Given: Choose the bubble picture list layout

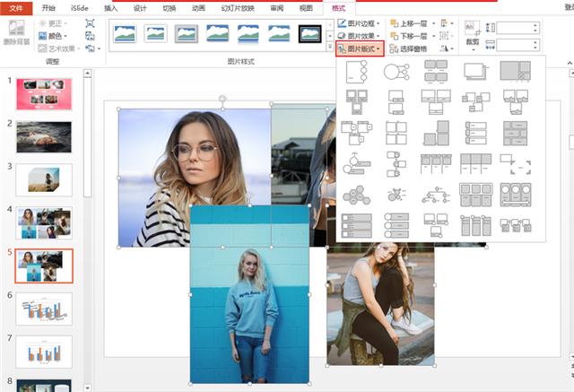Looking at the screenshot, I should [x=396, y=195].
